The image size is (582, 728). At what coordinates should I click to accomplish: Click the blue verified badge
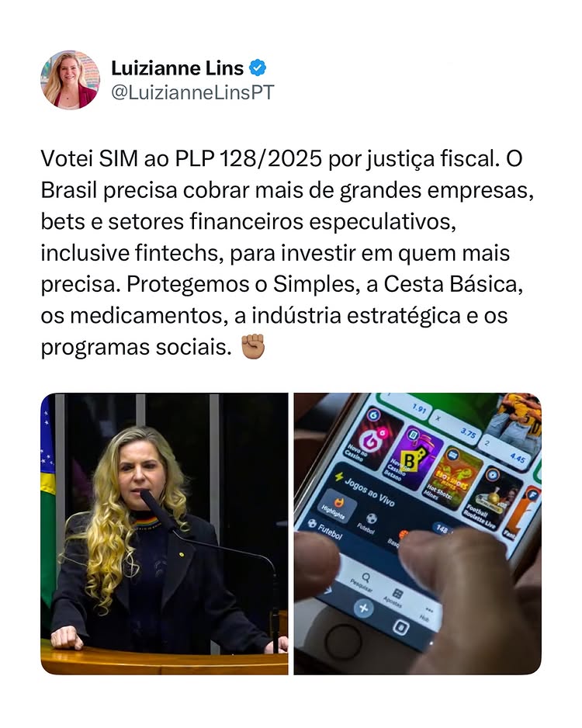click(258, 68)
